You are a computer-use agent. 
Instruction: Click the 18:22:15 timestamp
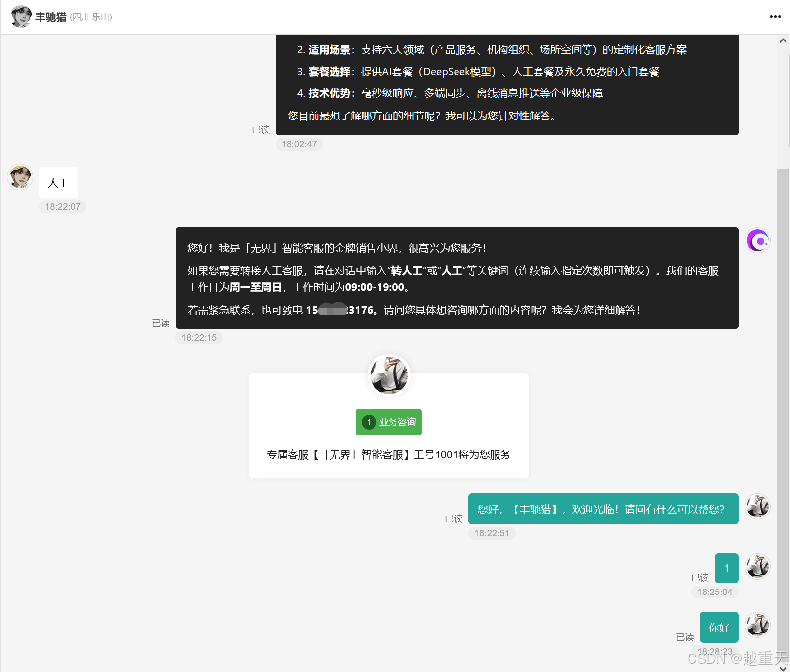199,338
